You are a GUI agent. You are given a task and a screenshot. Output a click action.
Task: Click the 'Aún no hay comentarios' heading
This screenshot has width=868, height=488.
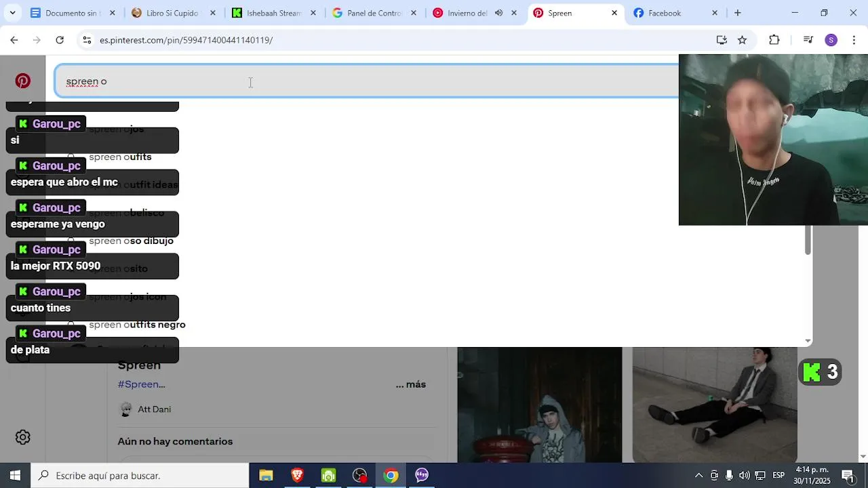click(x=175, y=441)
